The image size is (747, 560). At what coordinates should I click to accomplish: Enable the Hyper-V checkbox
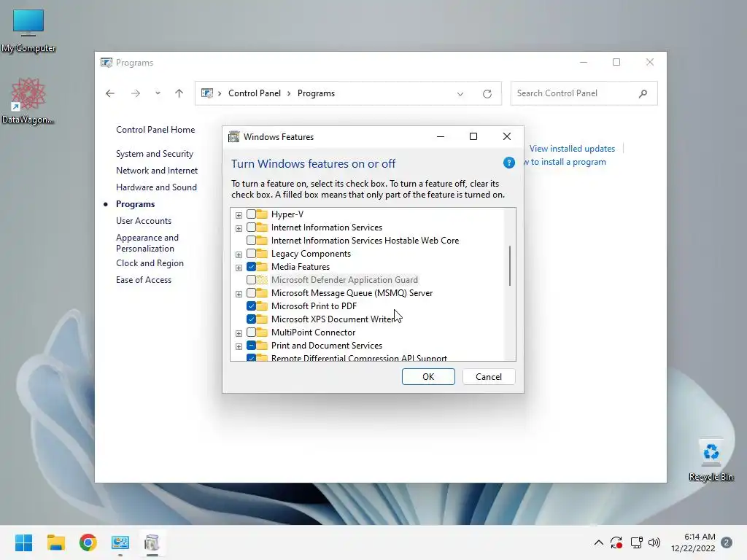[x=251, y=214]
